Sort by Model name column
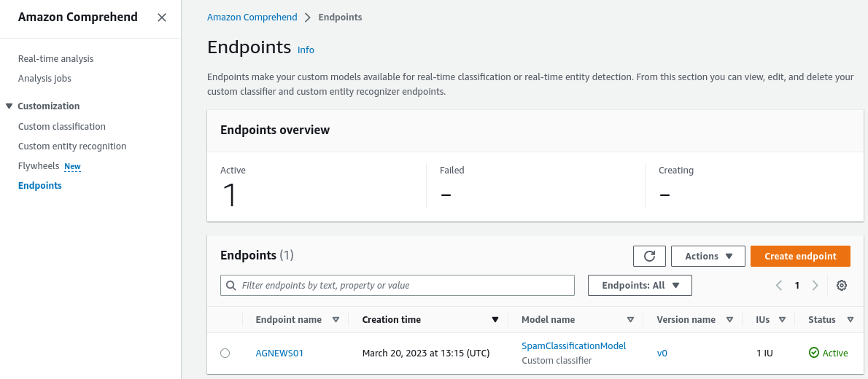The image size is (868, 379). click(630, 320)
